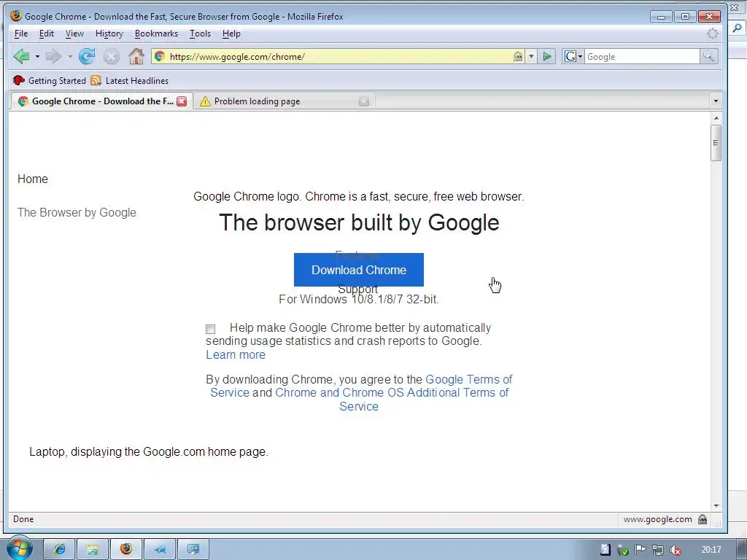Click the scrollbar up arrow
Image resolution: width=747 pixels, height=560 pixels.
(x=716, y=117)
